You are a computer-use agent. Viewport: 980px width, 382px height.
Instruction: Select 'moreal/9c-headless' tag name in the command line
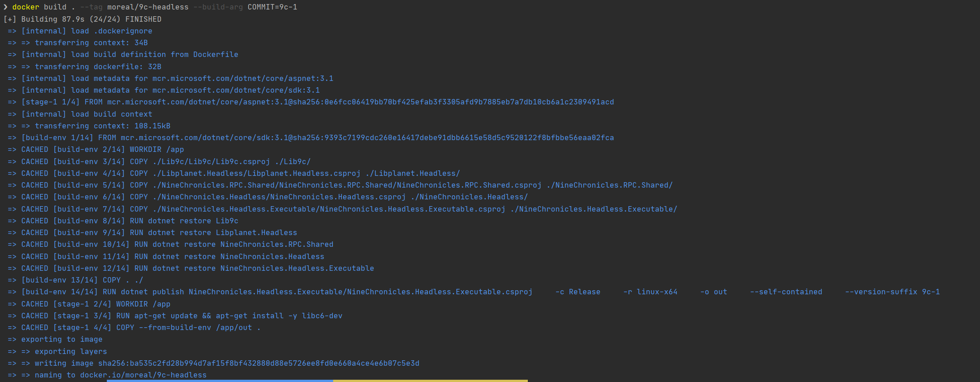[148, 7]
